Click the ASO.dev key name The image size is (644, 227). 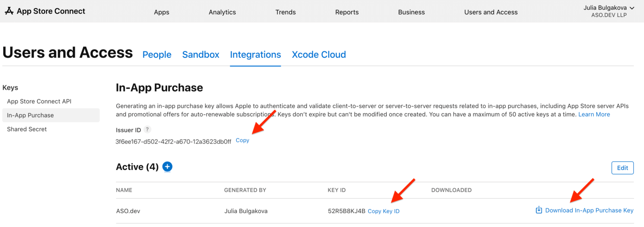coord(128,211)
